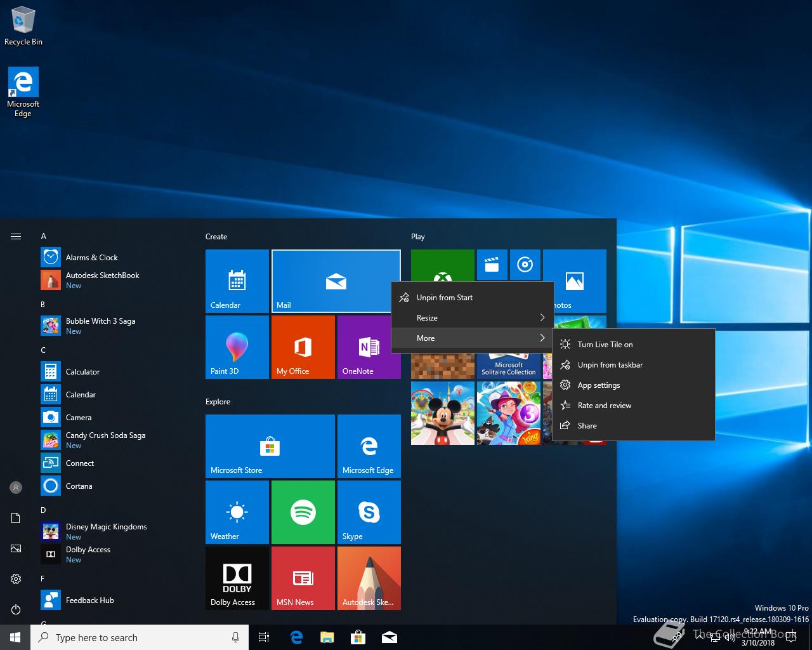
Task: Select Unpin from Start in context menu
Action: tap(473, 298)
